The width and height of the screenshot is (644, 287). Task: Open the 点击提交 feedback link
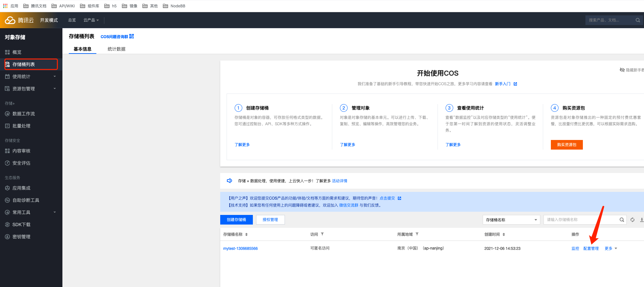pos(387,198)
